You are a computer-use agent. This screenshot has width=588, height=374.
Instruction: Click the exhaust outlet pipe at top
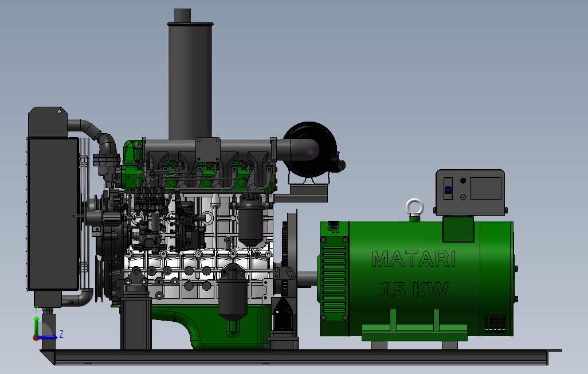pos(183,15)
